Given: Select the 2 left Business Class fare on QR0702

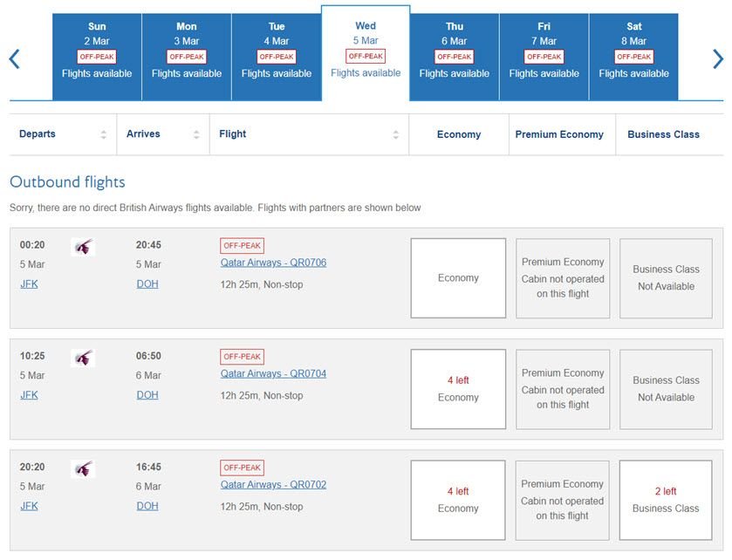Looking at the screenshot, I should [666, 500].
